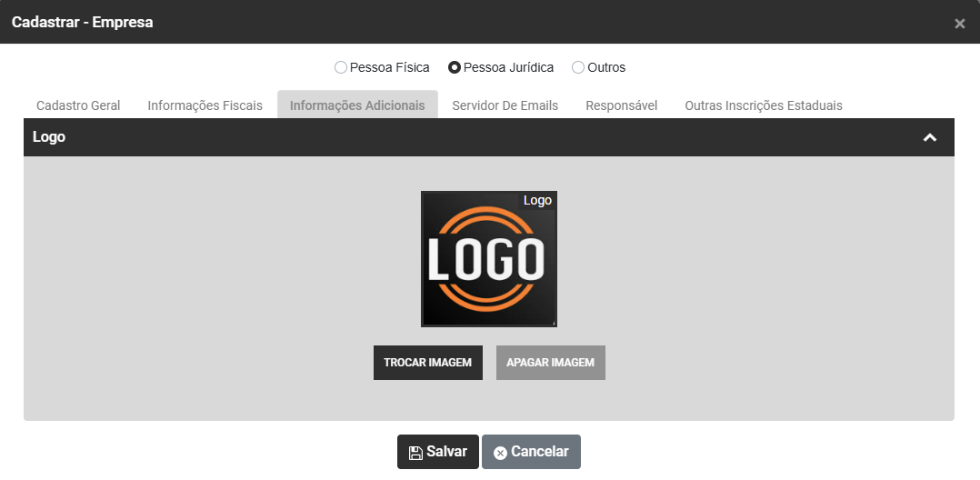Open the Cadastro Geral tab
The width and height of the screenshot is (980, 480).
pyautogui.click(x=78, y=105)
